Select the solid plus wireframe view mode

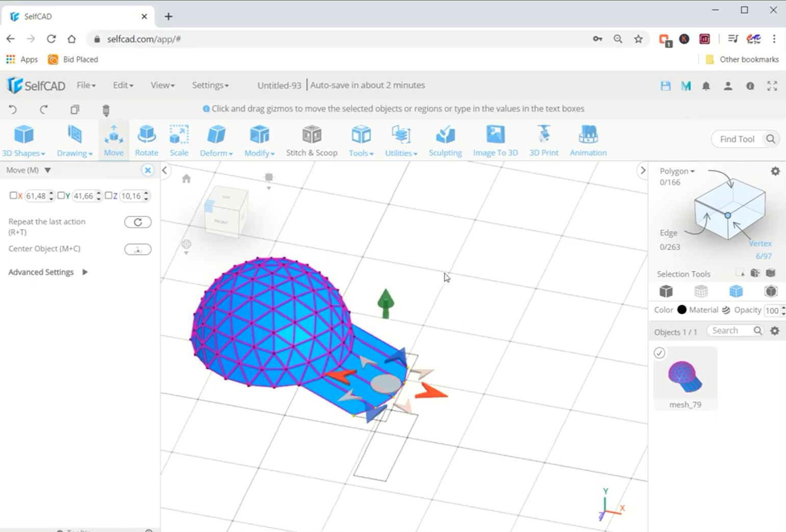coord(736,291)
